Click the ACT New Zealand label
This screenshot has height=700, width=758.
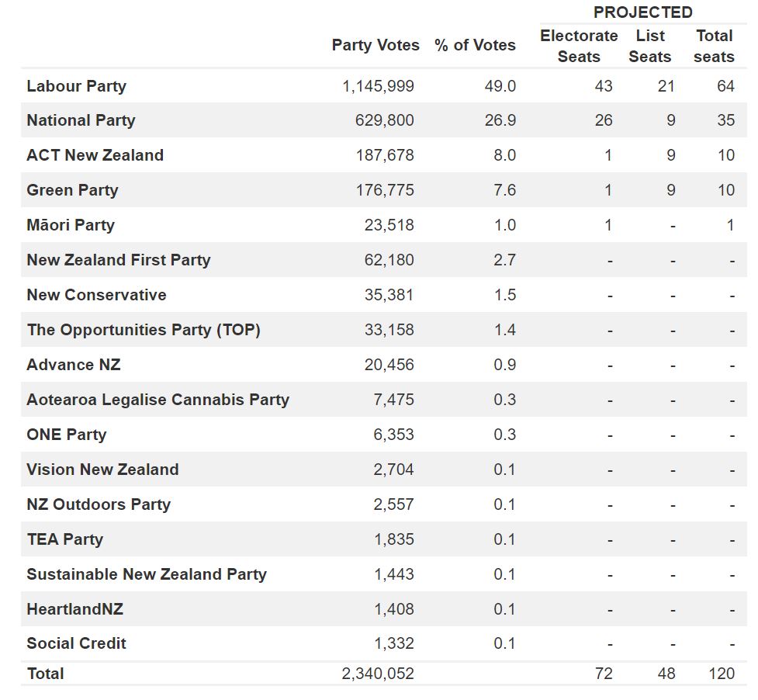[x=95, y=155]
